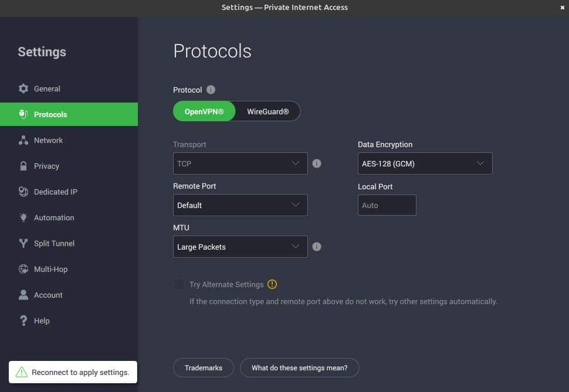The image size is (569, 392).
Task: Open the Data Encryption AES-128 dropdown
Action: point(425,163)
